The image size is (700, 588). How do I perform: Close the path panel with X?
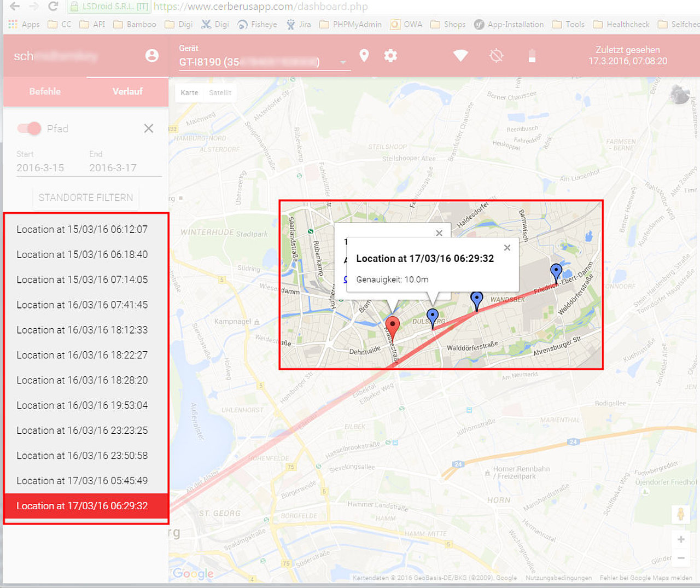tap(148, 129)
